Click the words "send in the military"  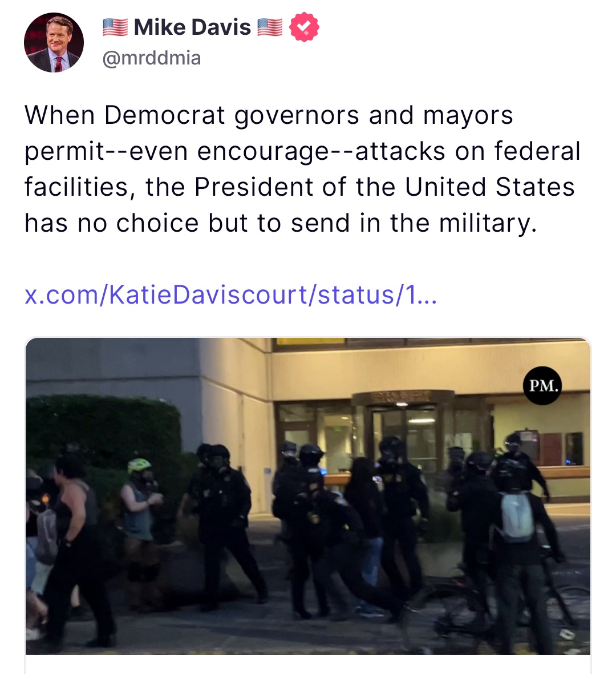coord(413,223)
